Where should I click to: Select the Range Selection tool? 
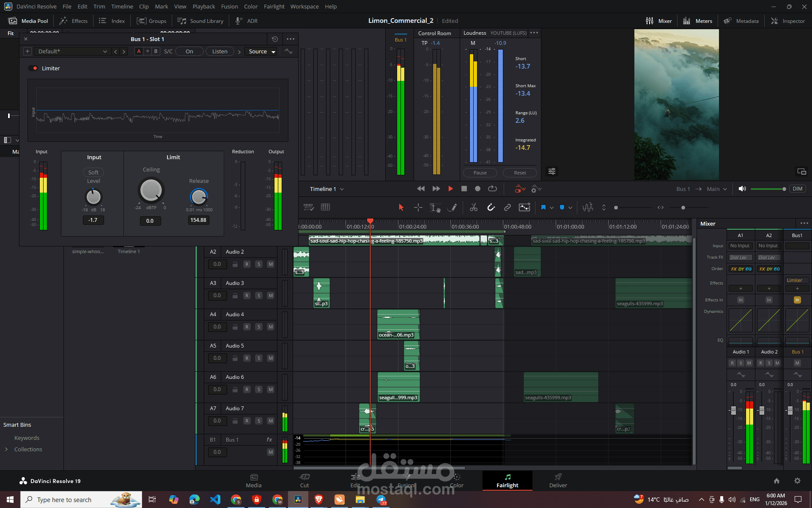coord(418,207)
